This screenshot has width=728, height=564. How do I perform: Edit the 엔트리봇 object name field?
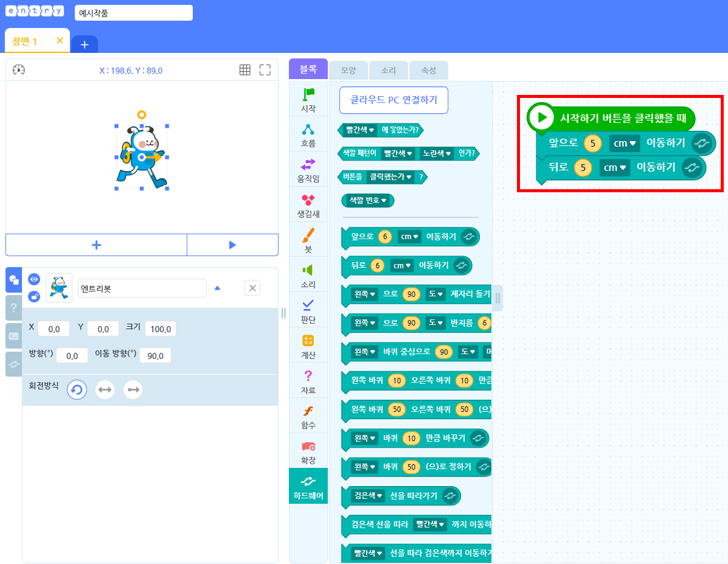coord(142,288)
